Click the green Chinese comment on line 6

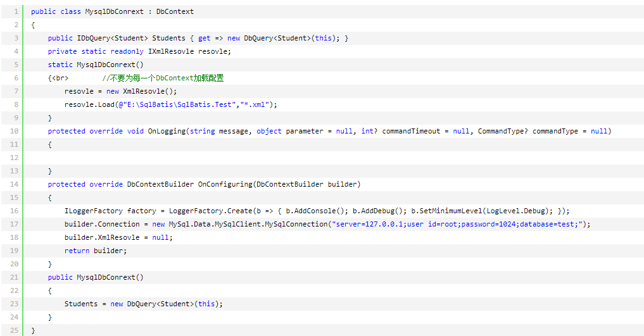coord(163,78)
